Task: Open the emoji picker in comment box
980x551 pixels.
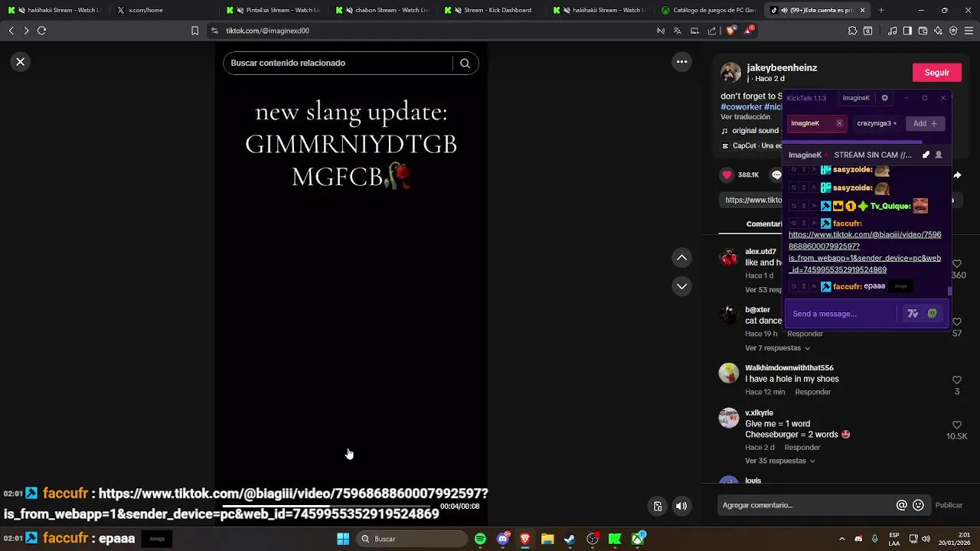Action: point(919,505)
